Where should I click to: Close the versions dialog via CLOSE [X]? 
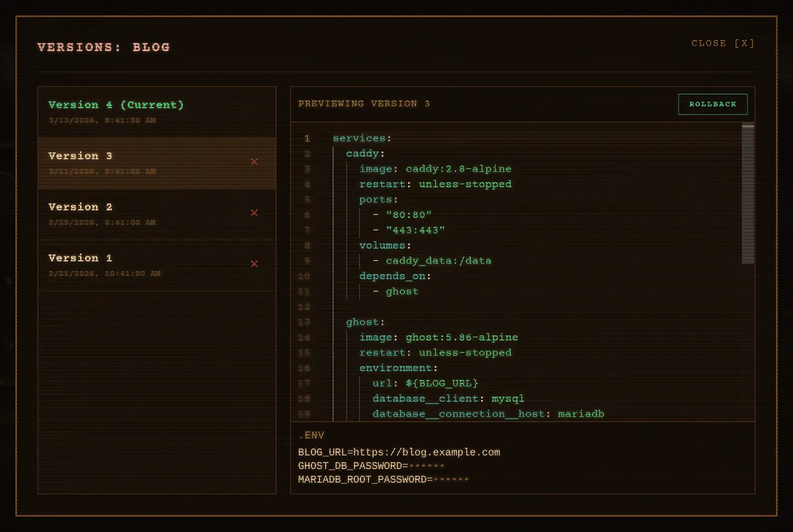pos(723,43)
